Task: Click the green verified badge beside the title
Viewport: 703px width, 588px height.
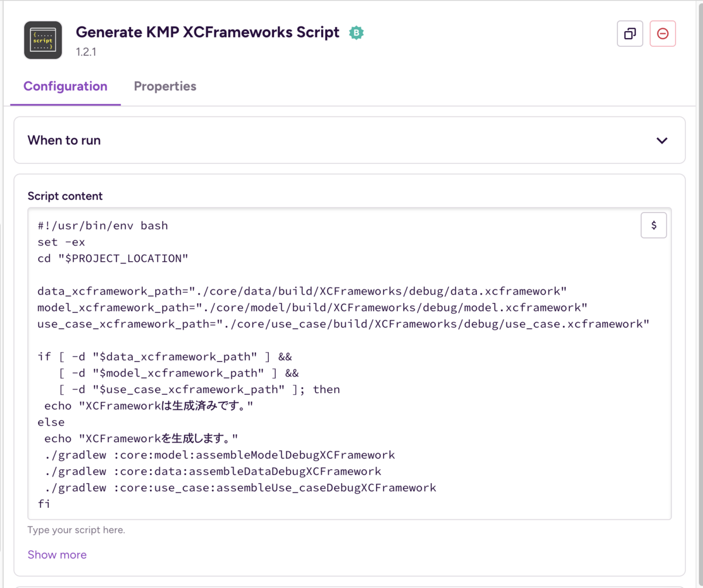Action: 356,33
